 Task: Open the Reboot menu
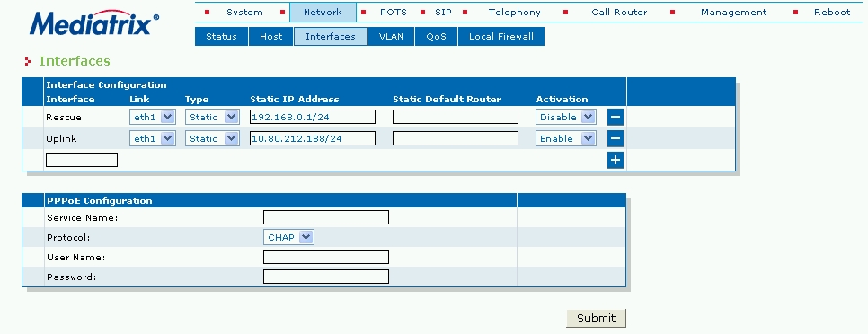pyautogui.click(x=832, y=13)
